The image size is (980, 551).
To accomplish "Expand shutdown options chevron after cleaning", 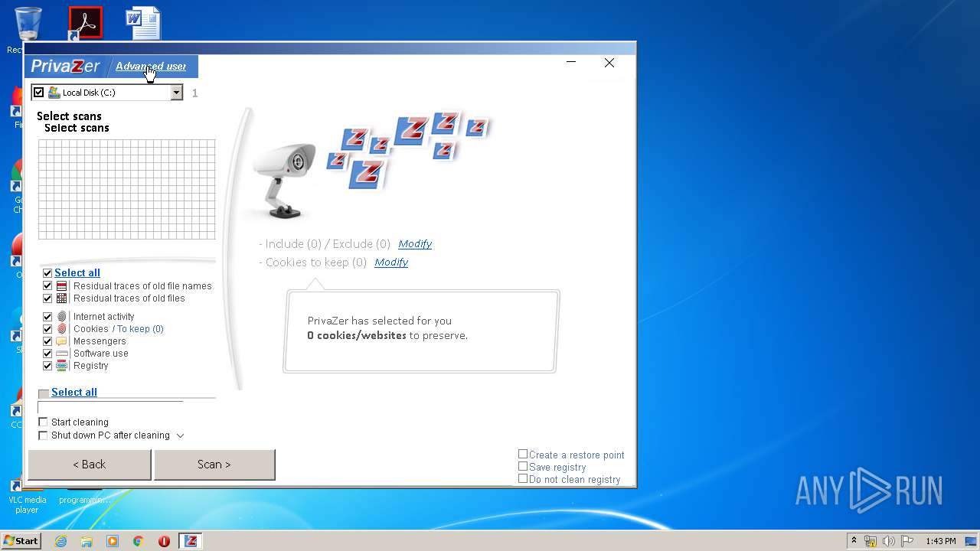I will [x=181, y=436].
